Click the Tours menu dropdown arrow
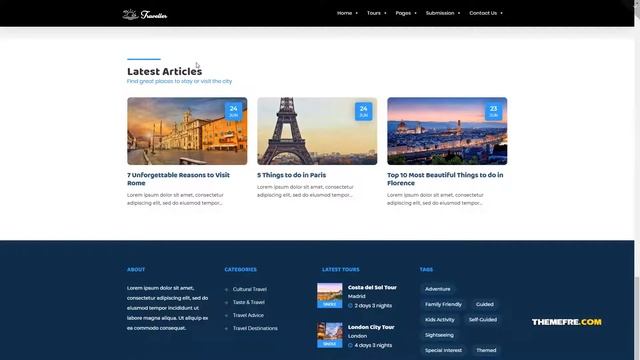 (385, 13)
